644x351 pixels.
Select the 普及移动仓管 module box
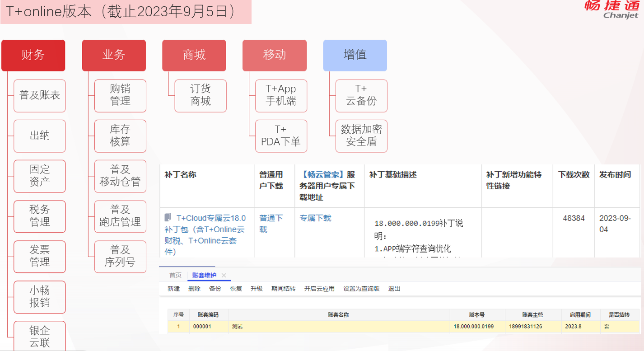click(120, 176)
